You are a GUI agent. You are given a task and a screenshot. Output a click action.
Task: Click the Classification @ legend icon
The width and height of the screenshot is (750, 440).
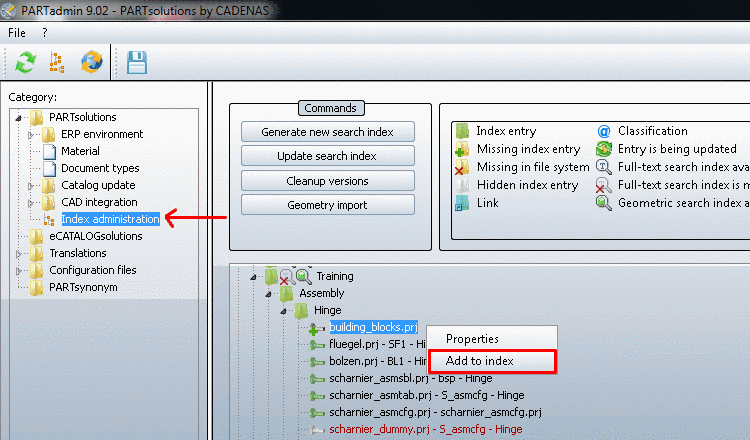pos(604,131)
